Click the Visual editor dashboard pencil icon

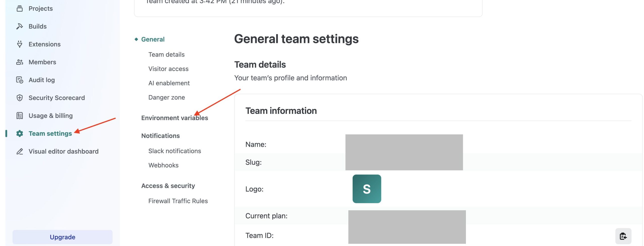pos(20,151)
